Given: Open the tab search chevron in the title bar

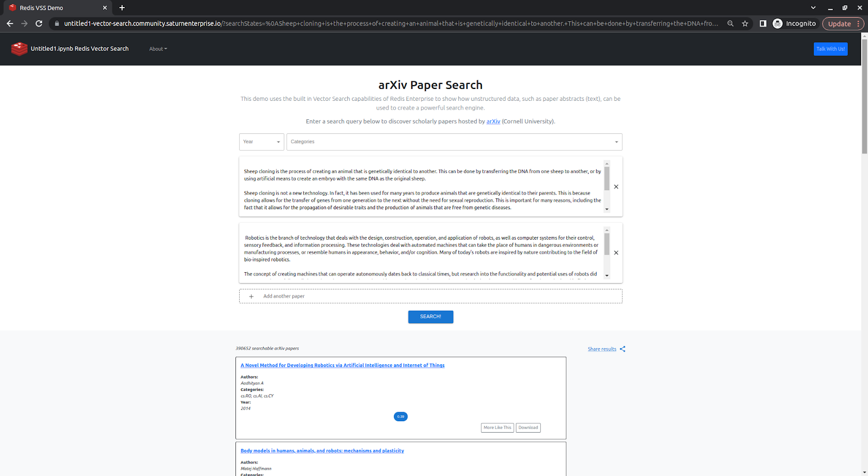Looking at the screenshot, I should (x=813, y=8).
